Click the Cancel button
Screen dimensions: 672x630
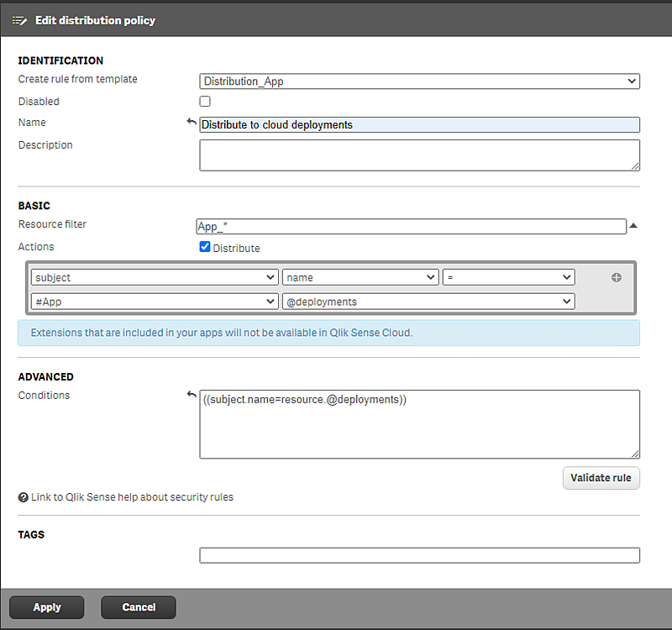138,606
